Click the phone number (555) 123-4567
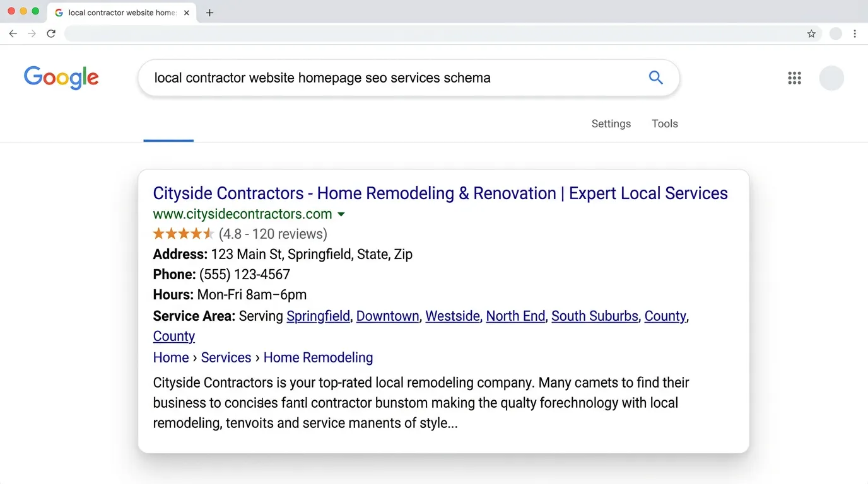Image resolution: width=868 pixels, height=484 pixels. 245,274
